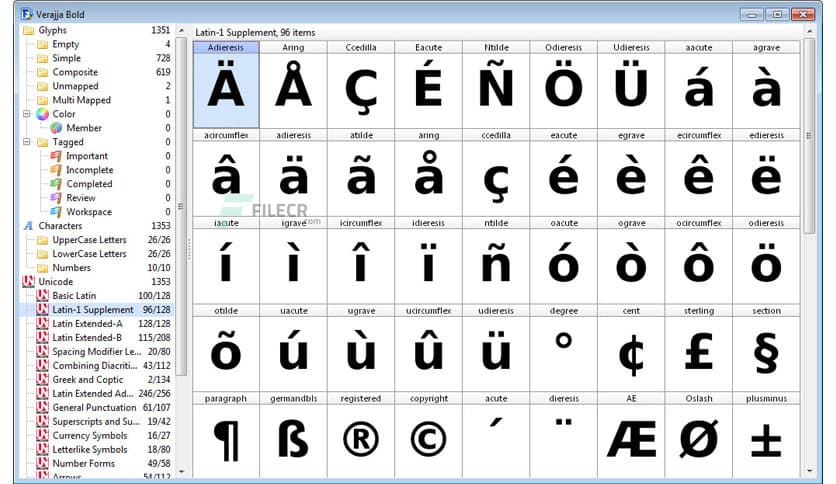Screen dimensions: 836x484
Task: Select the Ntilde capital glyph cell
Action: coord(496,85)
